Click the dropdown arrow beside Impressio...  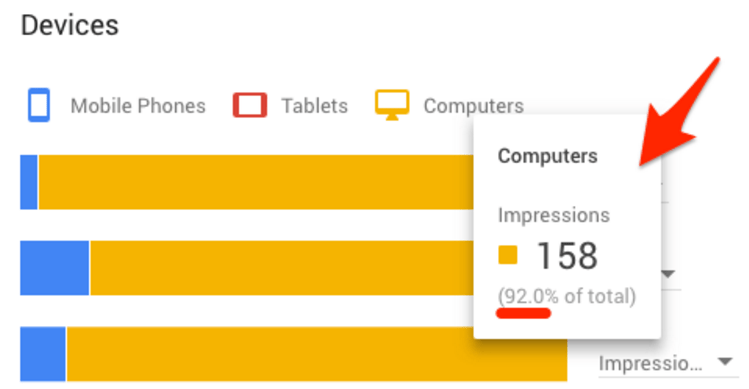[x=725, y=362]
